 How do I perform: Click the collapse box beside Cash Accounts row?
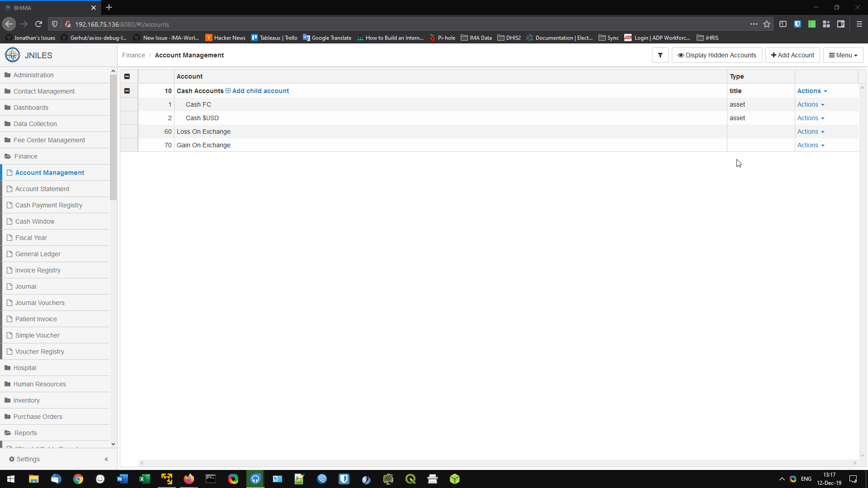coord(127,91)
